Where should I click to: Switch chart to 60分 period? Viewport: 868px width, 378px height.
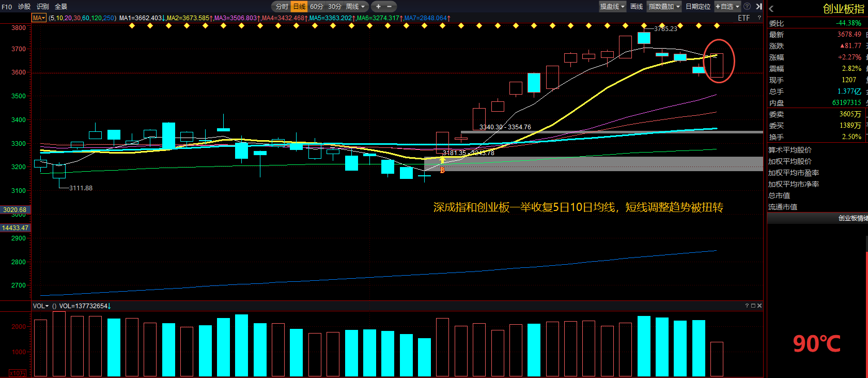pyautogui.click(x=316, y=7)
